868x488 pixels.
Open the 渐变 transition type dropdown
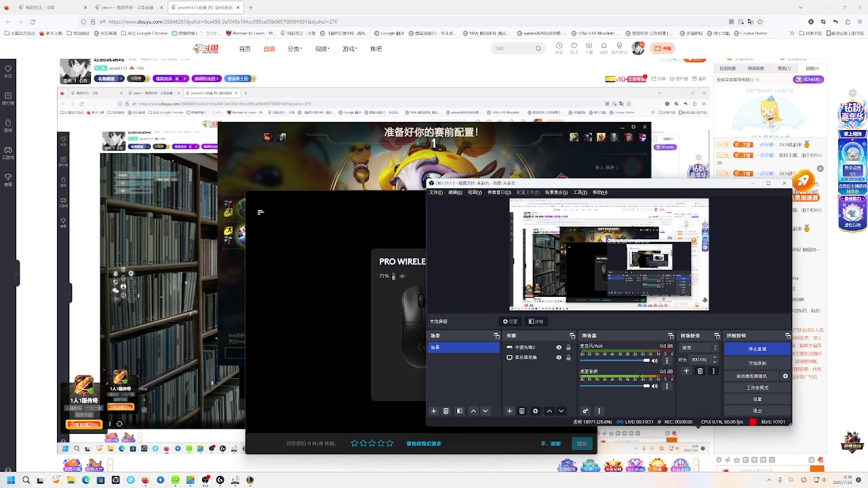click(x=698, y=348)
